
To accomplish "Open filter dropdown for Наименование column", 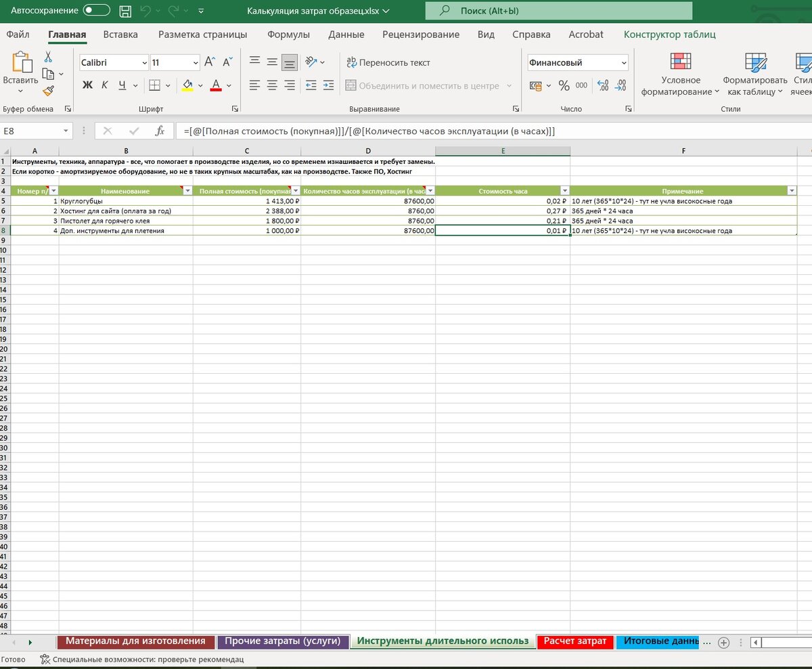I will 188,191.
